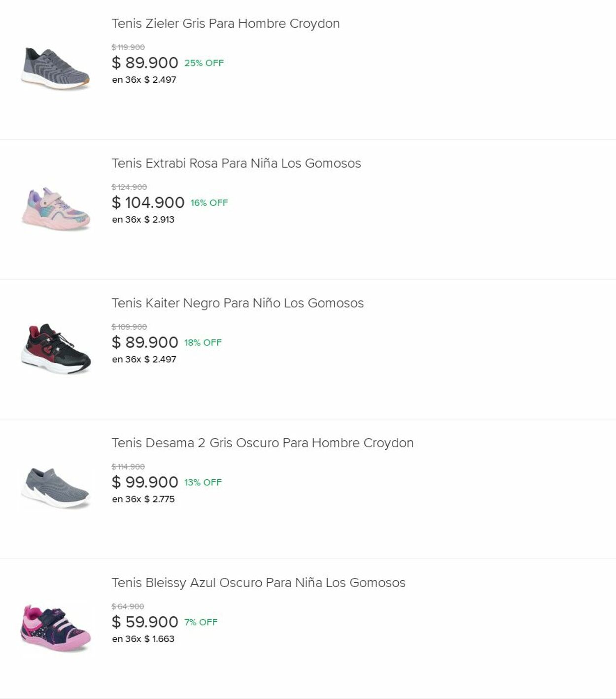Click the $ 99.900 price
The height and width of the screenshot is (699, 616).
[x=145, y=482]
